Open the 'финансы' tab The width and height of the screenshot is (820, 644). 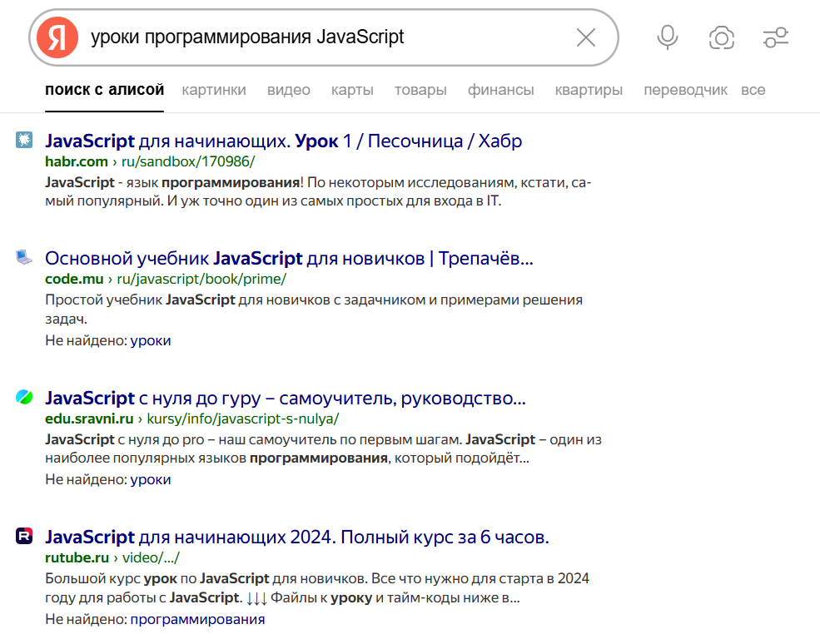(501, 90)
